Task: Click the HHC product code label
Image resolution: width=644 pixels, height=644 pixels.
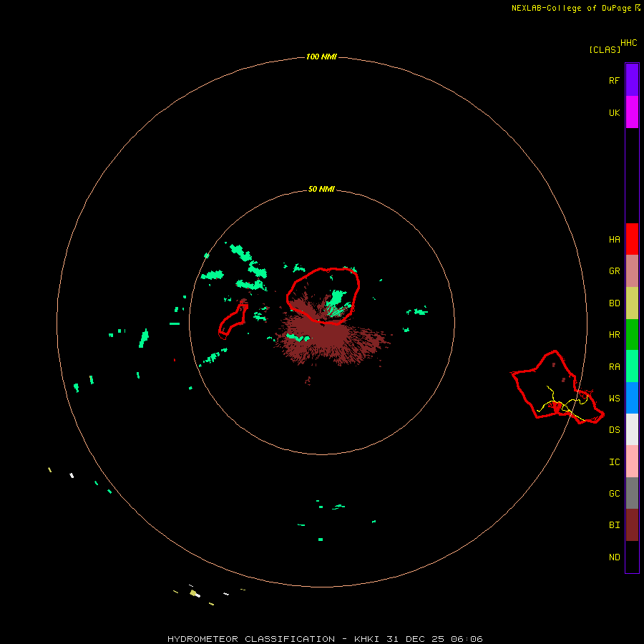Action: 628,43
